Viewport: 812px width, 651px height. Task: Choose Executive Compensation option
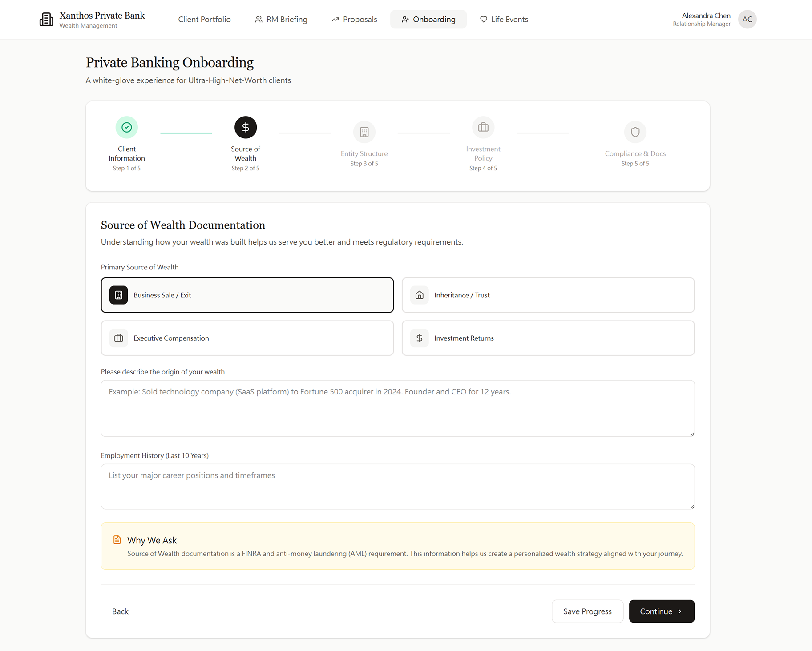[247, 338]
